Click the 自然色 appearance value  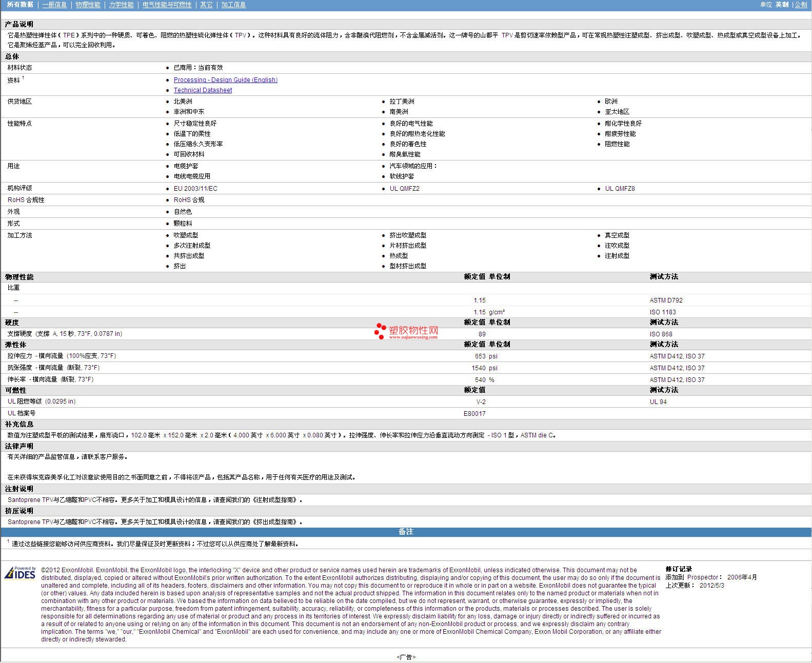tap(183, 211)
